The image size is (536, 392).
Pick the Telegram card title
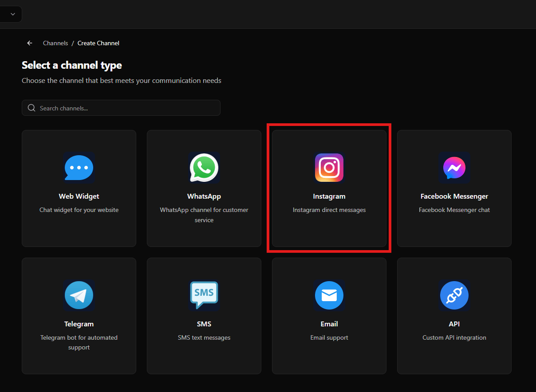(79, 324)
